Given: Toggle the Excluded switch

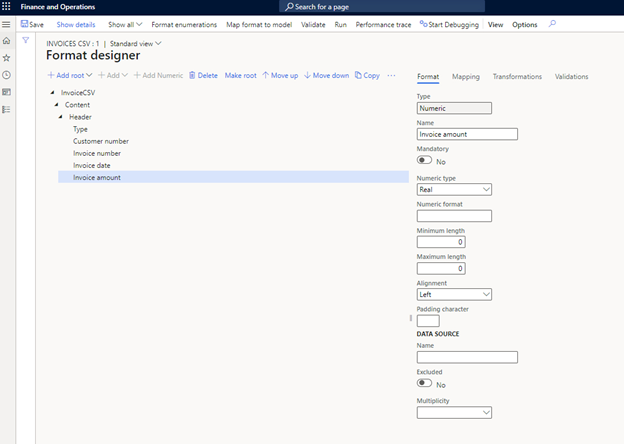Looking at the screenshot, I should (x=424, y=383).
